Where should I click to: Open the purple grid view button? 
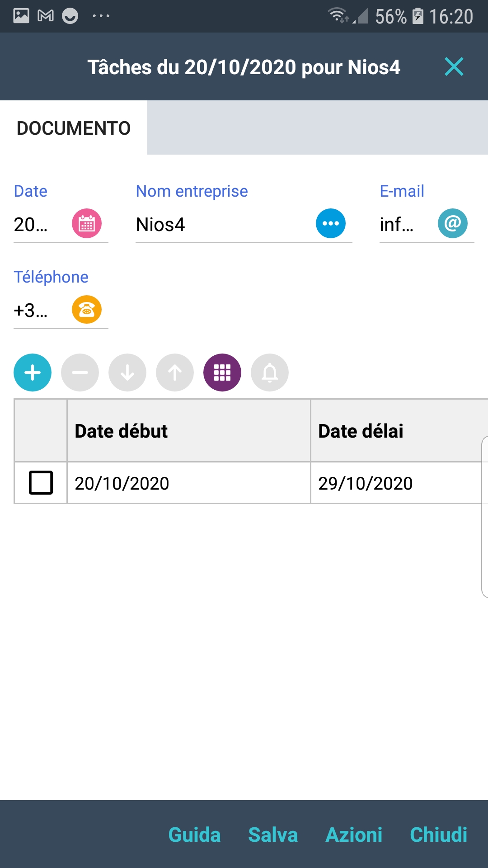222,373
